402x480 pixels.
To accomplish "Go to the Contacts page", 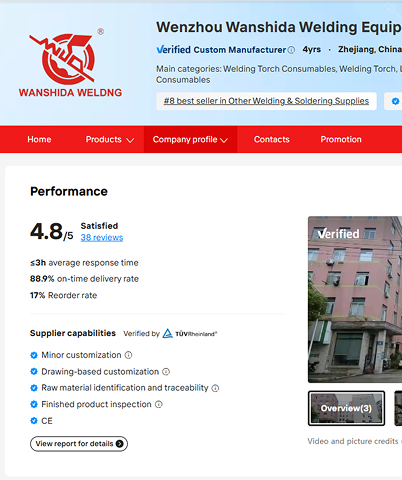I will click(272, 139).
